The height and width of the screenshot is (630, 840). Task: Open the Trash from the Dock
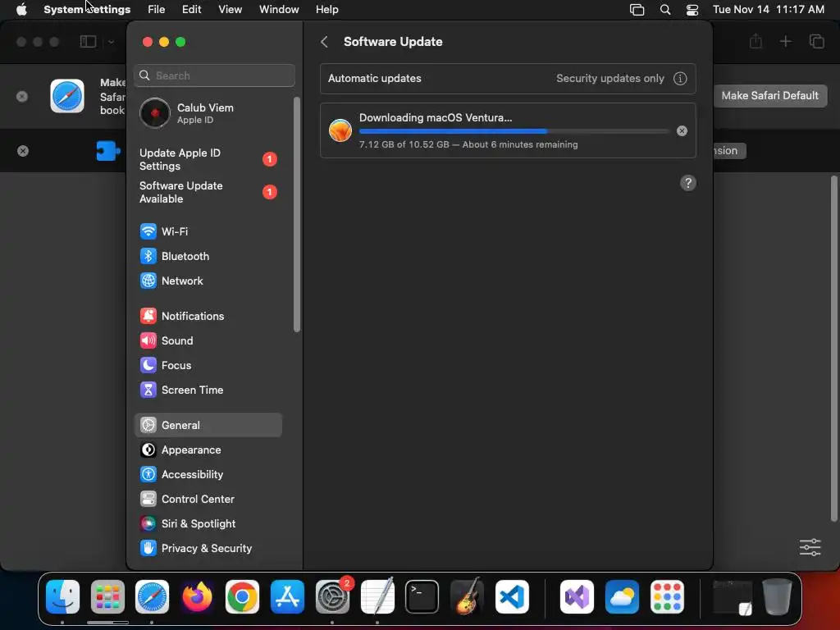[778, 597]
